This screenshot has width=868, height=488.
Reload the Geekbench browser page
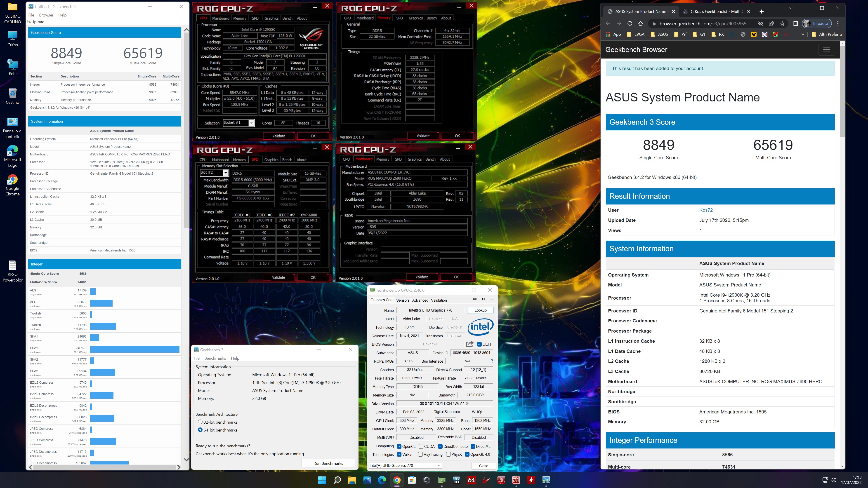click(630, 23)
